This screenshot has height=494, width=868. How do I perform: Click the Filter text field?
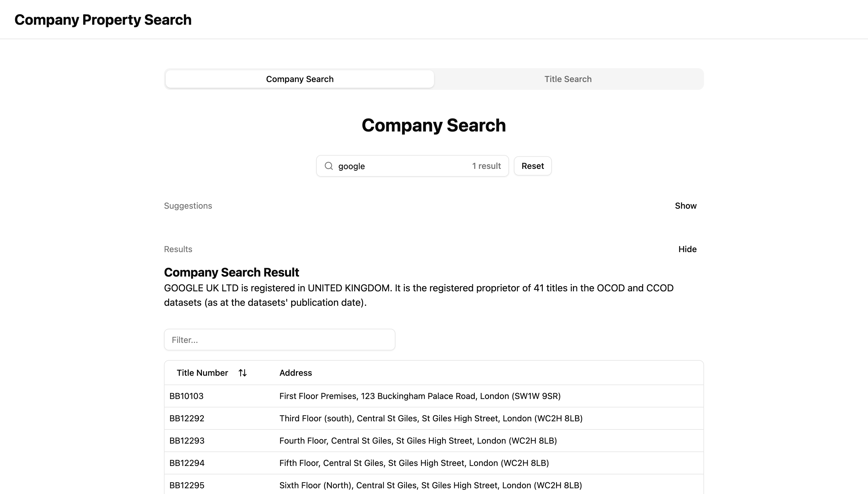click(279, 339)
